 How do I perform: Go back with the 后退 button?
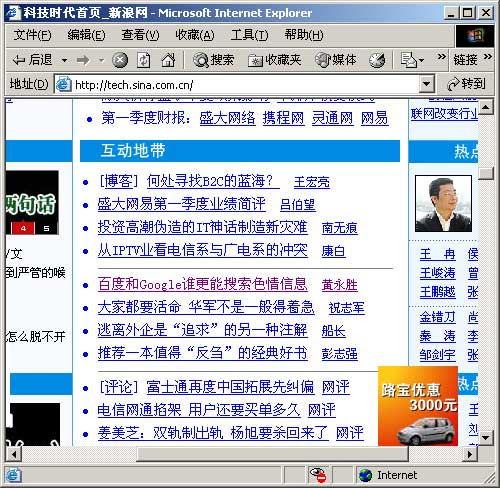(32, 60)
